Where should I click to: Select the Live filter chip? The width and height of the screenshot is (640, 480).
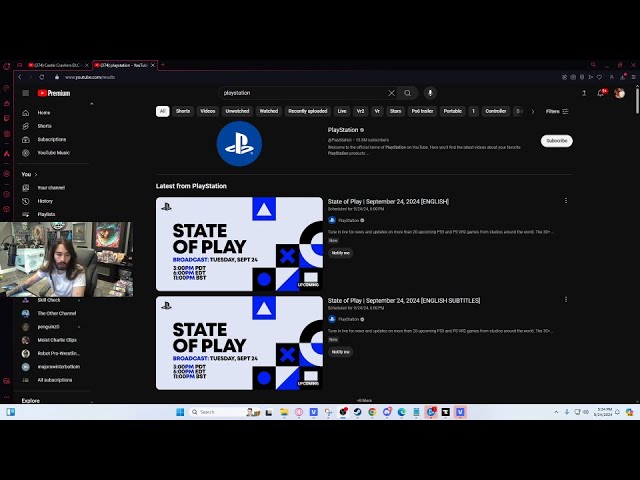[x=342, y=111]
